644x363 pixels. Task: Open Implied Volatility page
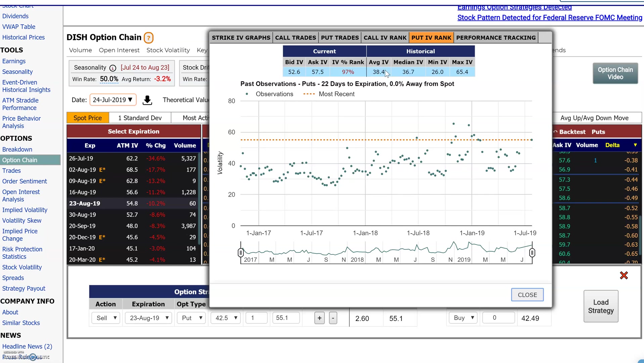(25, 210)
